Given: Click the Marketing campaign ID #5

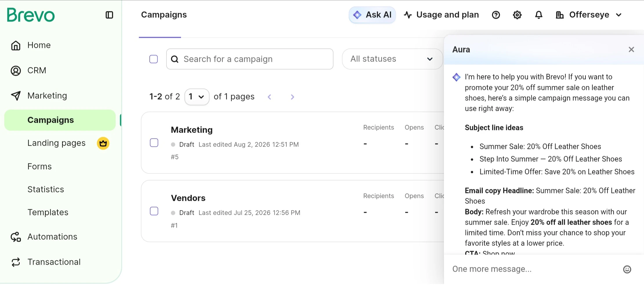Looking at the screenshot, I should [175, 157].
